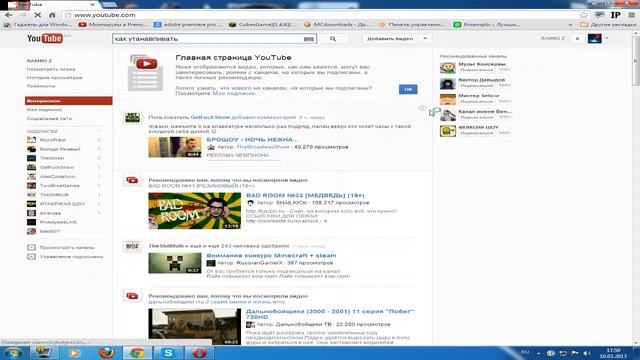This screenshot has height=360, width=640.
Task: Open the watch history sidebar item
Action: pyautogui.click(x=55, y=78)
